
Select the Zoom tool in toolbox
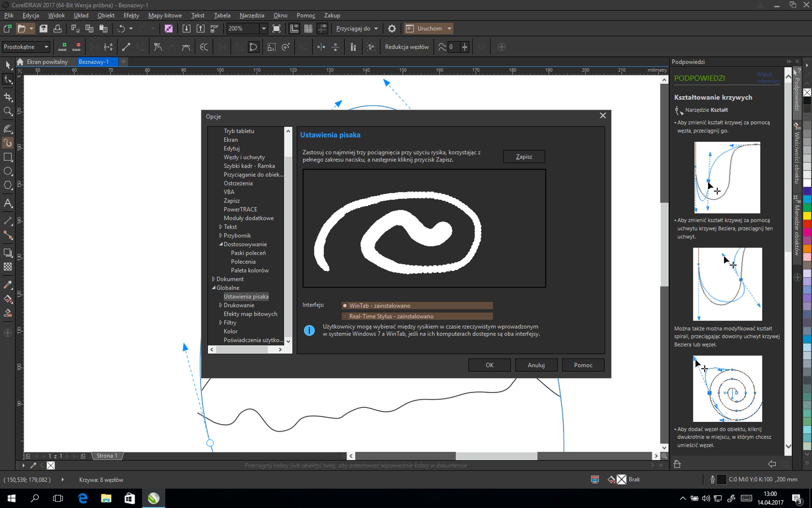pyautogui.click(x=8, y=111)
